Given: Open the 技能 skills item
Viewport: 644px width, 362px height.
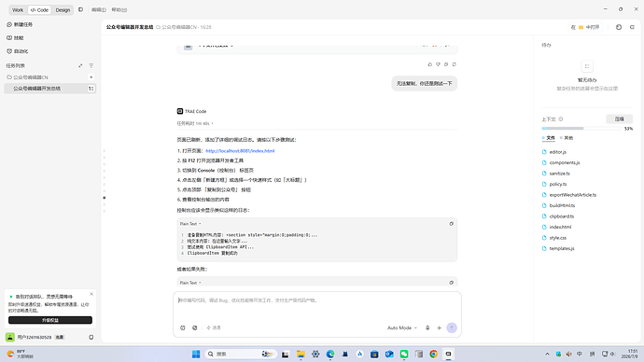Looking at the screenshot, I should (x=15, y=37).
